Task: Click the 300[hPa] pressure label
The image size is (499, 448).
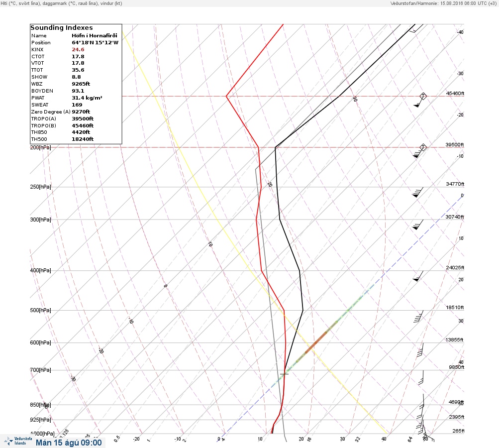Action: pos(40,220)
